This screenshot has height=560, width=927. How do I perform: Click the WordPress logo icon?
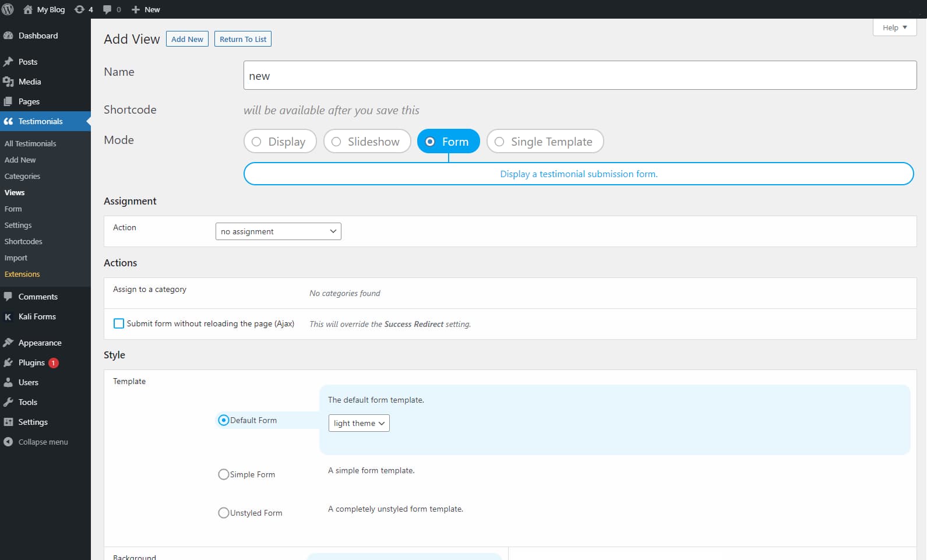[x=8, y=9]
